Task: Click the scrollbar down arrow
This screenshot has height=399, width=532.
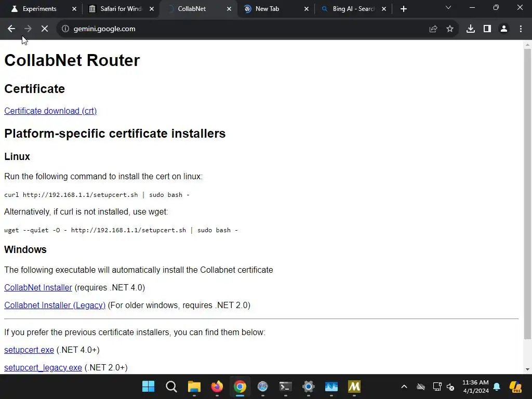Action: 527,369
